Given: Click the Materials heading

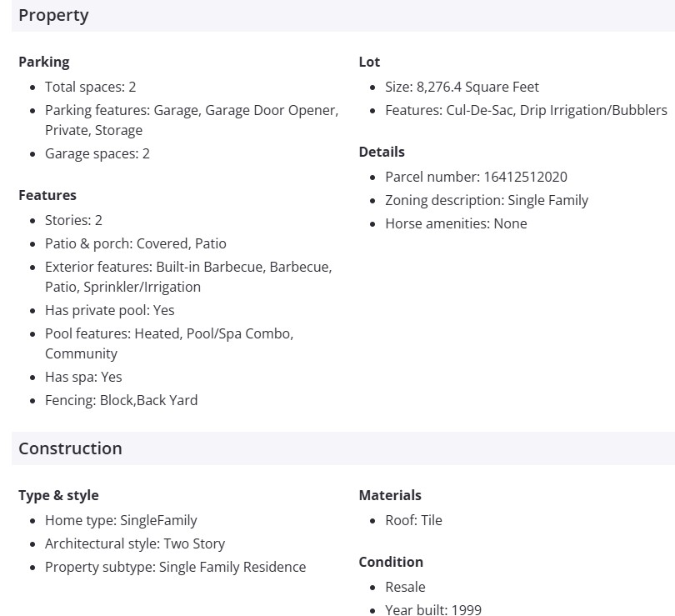Looking at the screenshot, I should 390,495.
